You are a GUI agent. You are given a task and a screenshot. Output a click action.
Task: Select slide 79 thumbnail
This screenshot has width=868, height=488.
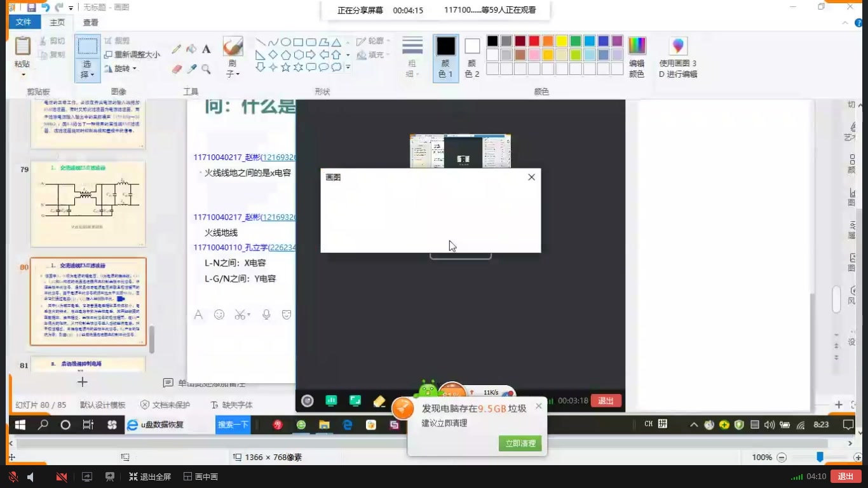tap(88, 203)
